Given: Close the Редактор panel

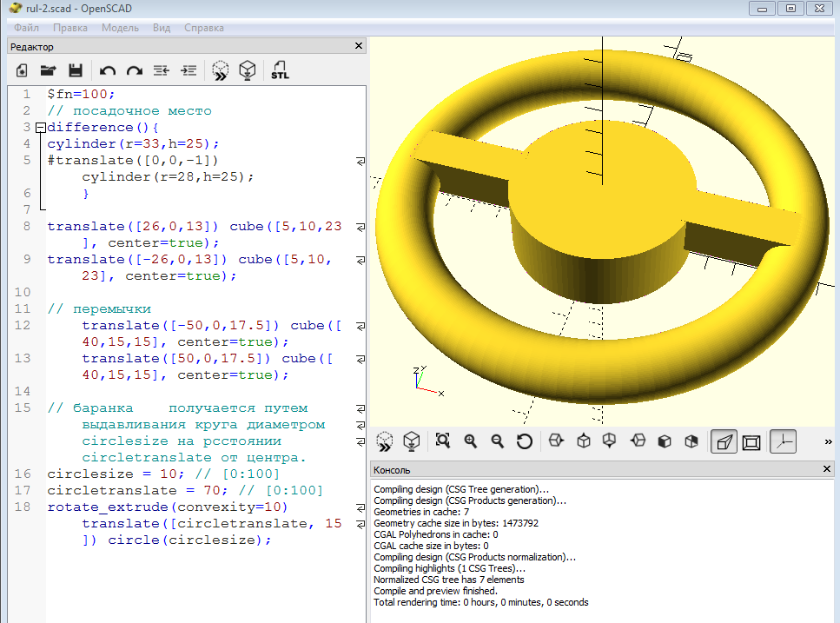Looking at the screenshot, I should pyautogui.click(x=359, y=46).
